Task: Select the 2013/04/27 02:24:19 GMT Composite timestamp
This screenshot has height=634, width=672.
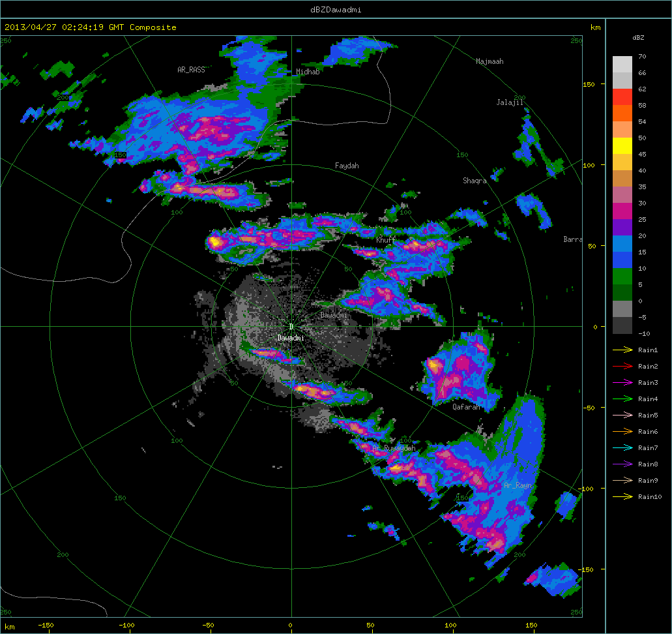Action: click(x=91, y=27)
